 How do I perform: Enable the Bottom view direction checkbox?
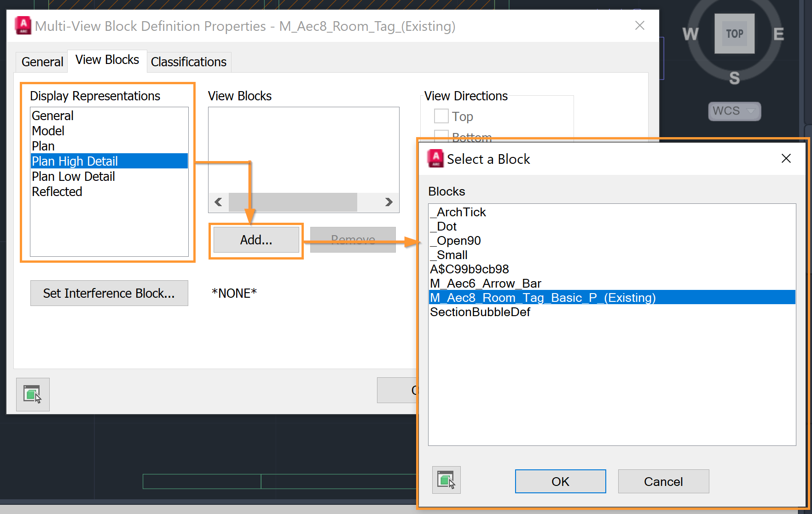coord(441,136)
